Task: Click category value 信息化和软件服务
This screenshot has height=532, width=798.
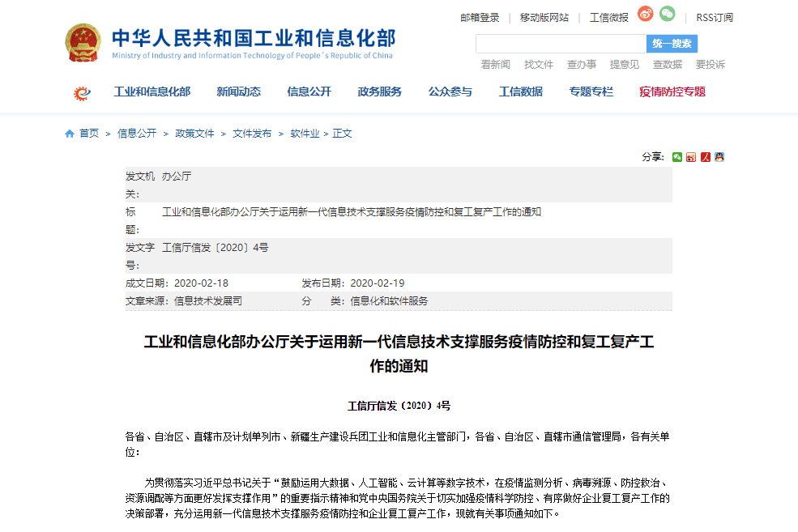Action: click(389, 301)
